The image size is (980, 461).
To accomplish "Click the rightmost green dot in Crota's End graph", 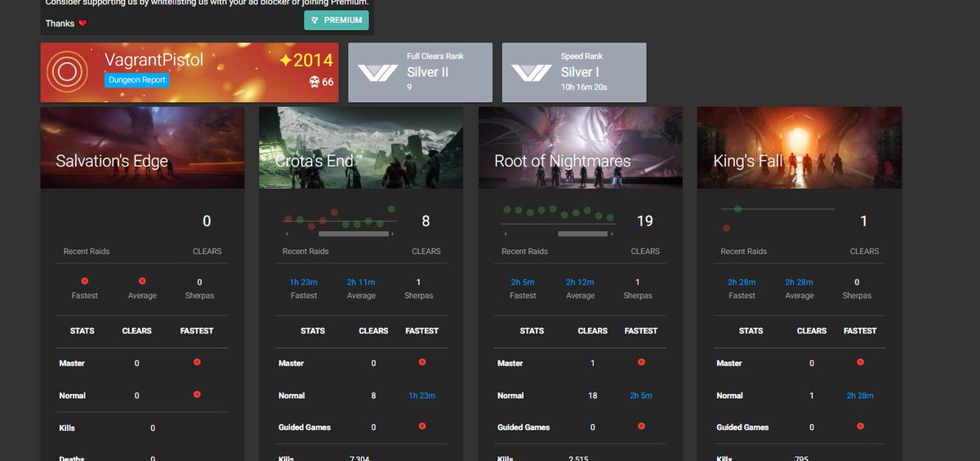I will click(x=391, y=209).
